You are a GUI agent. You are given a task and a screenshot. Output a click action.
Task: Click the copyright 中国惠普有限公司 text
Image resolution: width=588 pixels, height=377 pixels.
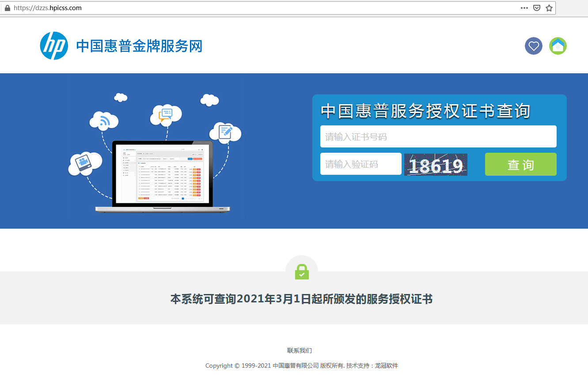[x=296, y=366]
